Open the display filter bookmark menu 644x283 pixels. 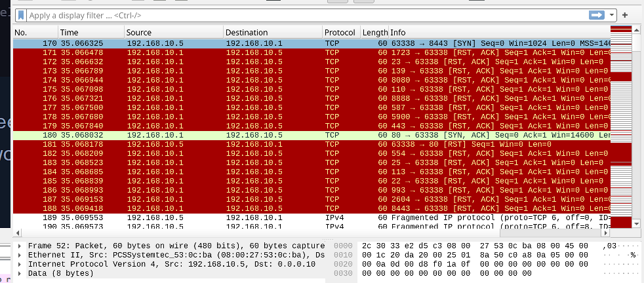(x=22, y=16)
